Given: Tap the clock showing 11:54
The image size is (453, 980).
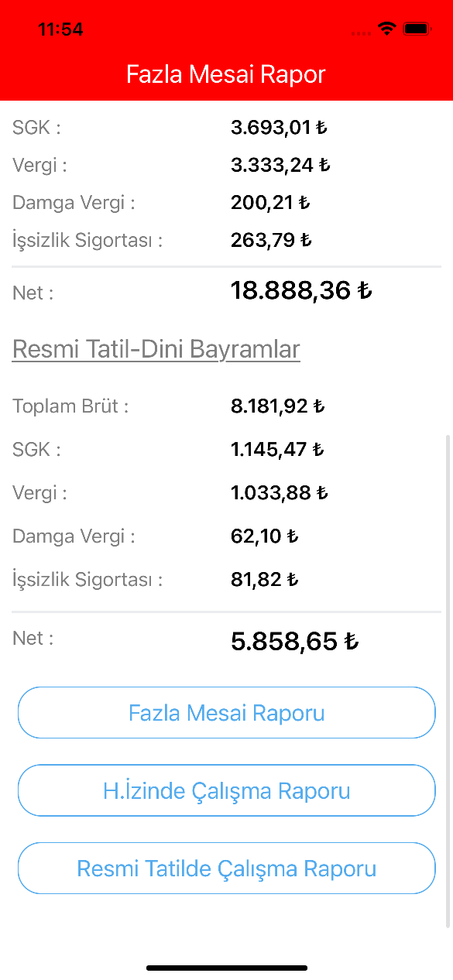Looking at the screenshot, I should click(60, 29).
